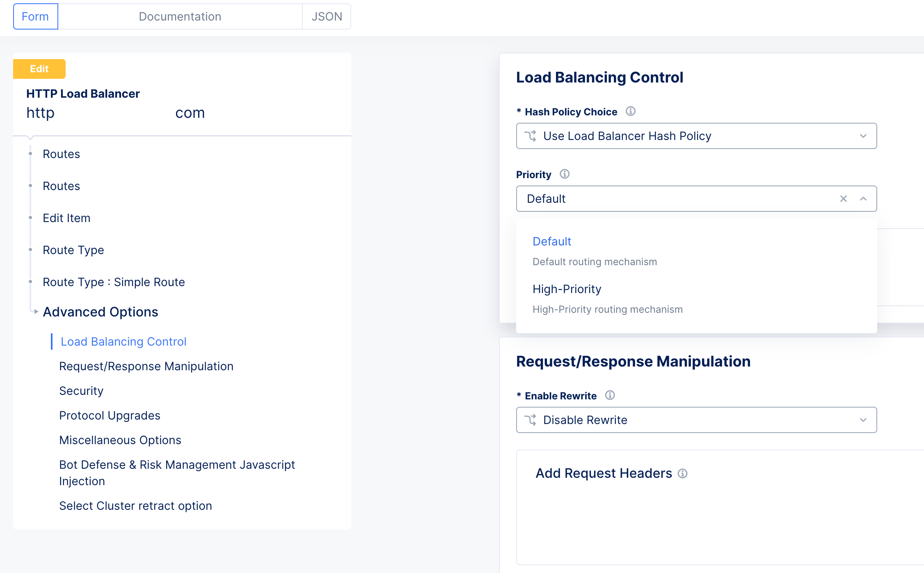
Task: Click shuffle icon in Disable Rewrite field
Action: tap(531, 420)
